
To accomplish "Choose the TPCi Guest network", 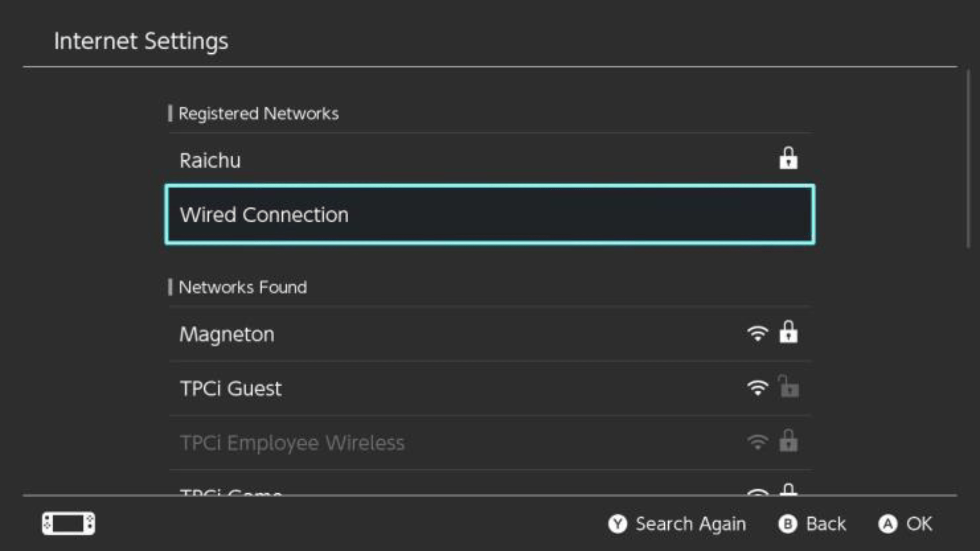I will click(x=490, y=388).
